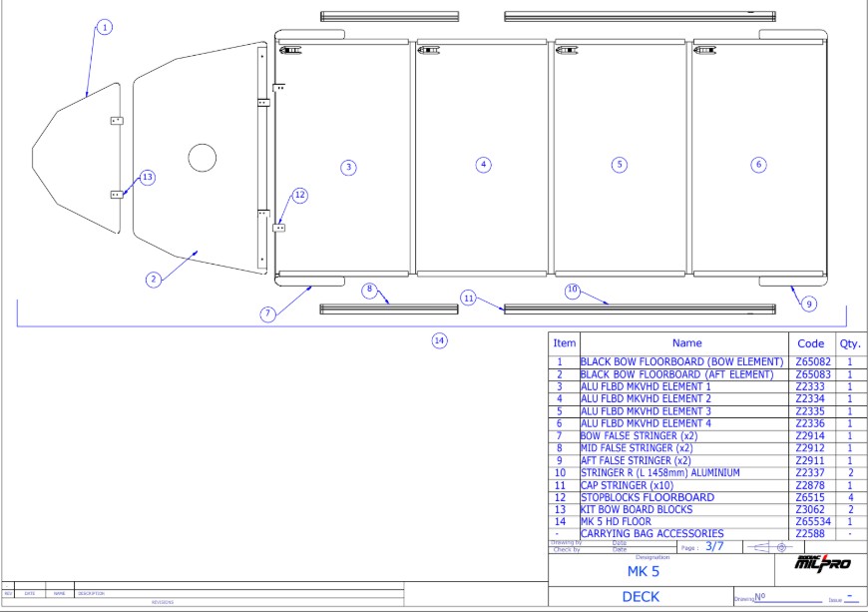Click callout balloon number 14

(x=439, y=340)
